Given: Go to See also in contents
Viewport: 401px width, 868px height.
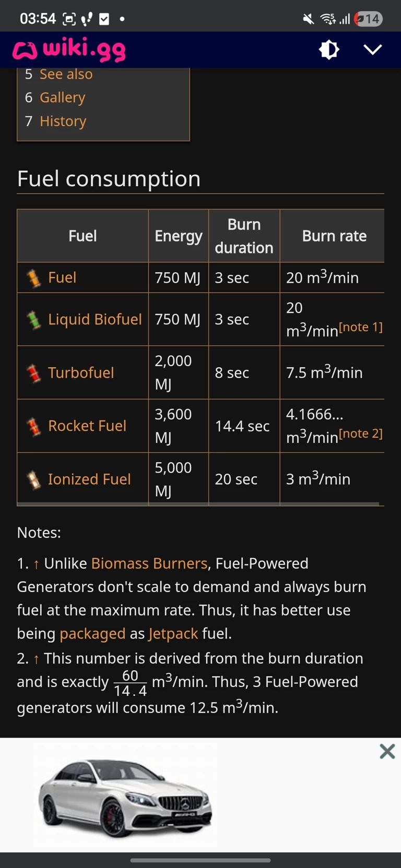Looking at the screenshot, I should coord(66,74).
